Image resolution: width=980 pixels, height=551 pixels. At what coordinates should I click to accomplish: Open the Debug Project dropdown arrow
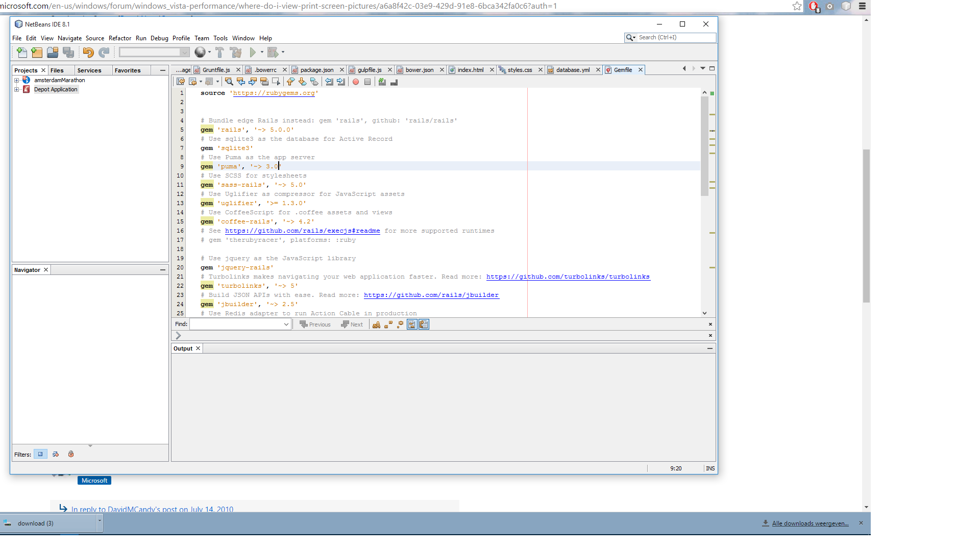pyautogui.click(x=283, y=52)
